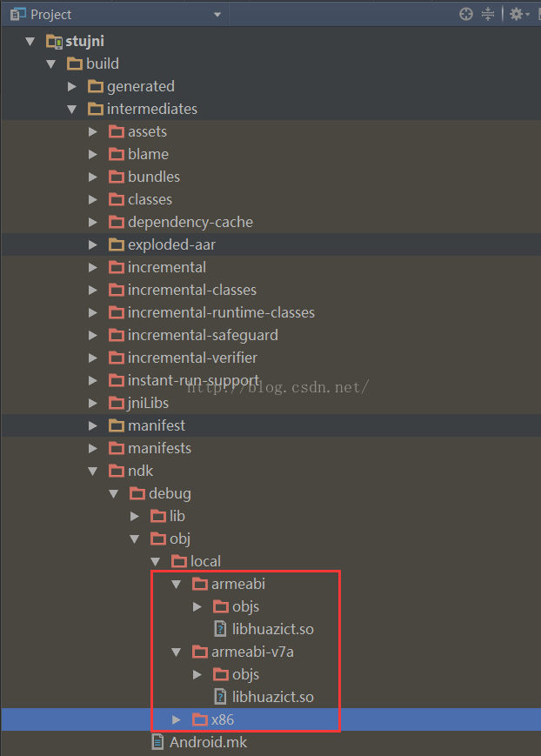Click the manifest folder icon
Screen dimensions: 541x756
pyautogui.click(x=117, y=425)
